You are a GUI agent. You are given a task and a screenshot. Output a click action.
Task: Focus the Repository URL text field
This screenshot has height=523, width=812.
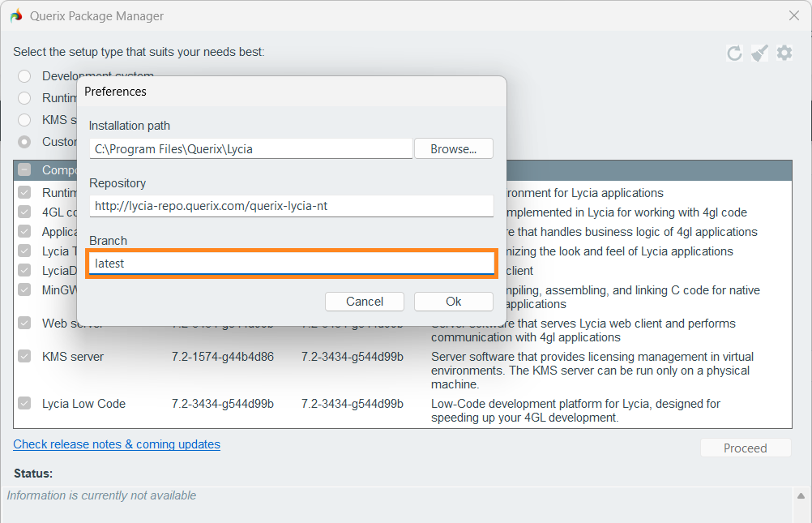[291, 206]
